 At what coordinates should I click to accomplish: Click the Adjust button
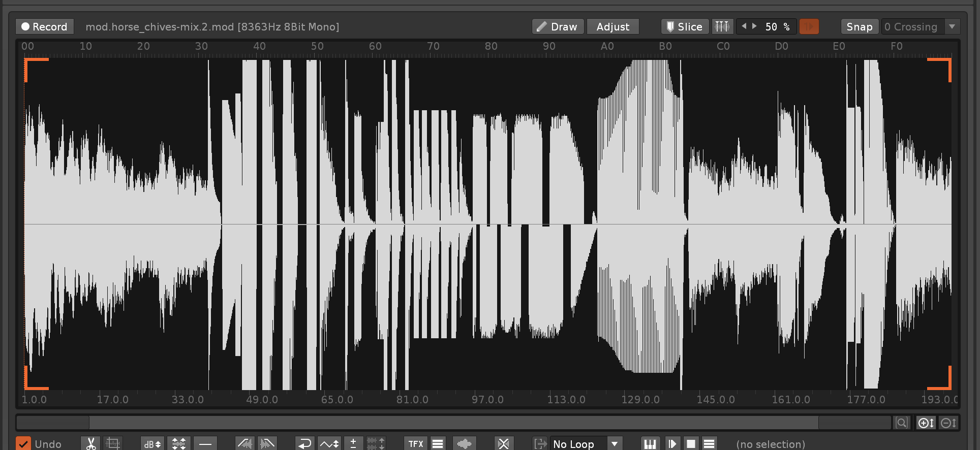point(612,26)
